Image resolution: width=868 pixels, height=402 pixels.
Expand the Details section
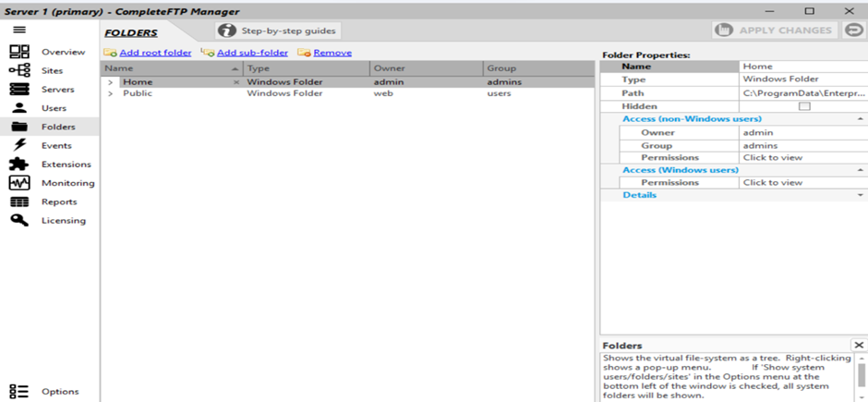(861, 195)
